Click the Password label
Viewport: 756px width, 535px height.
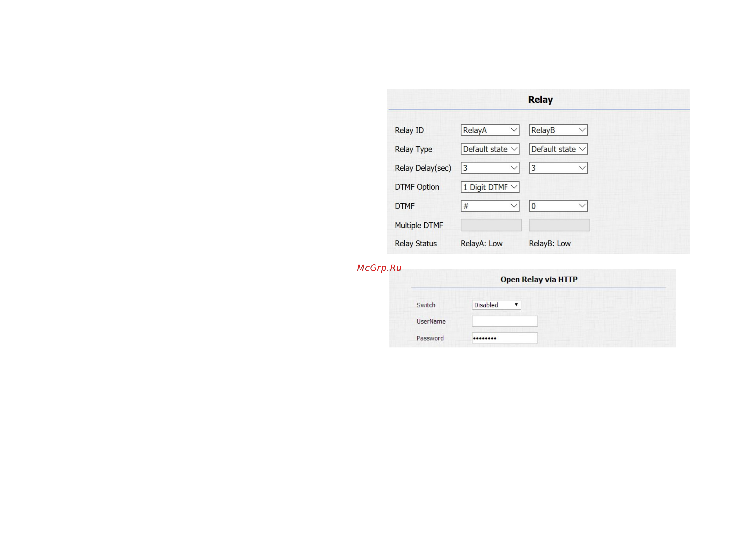tap(430, 338)
